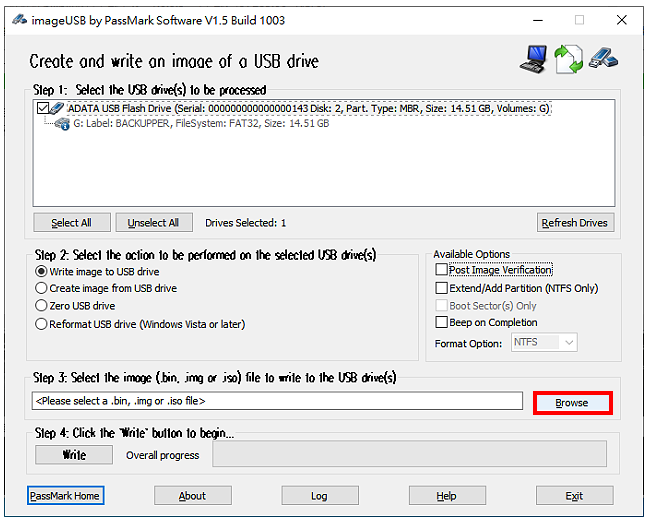Click the green arrows document refresh icon
This screenshot has height=520, width=648.
pos(569,59)
